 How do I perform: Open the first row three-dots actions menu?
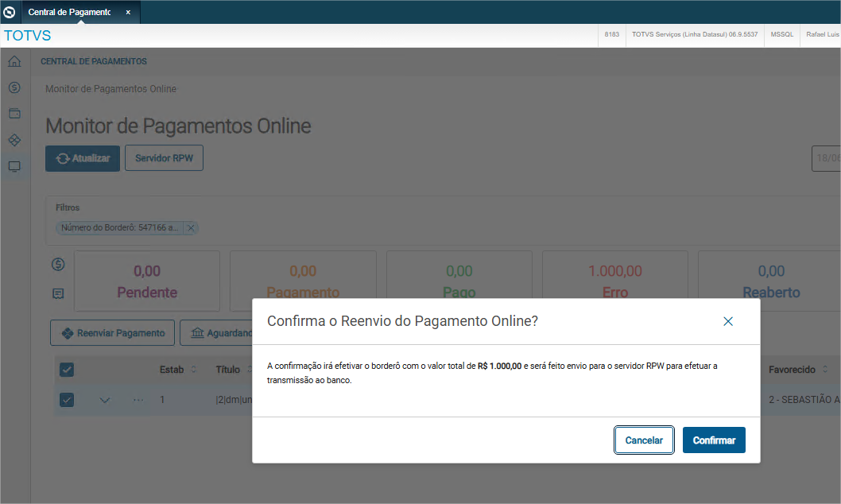pyautogui.click(x=138, y=399)
